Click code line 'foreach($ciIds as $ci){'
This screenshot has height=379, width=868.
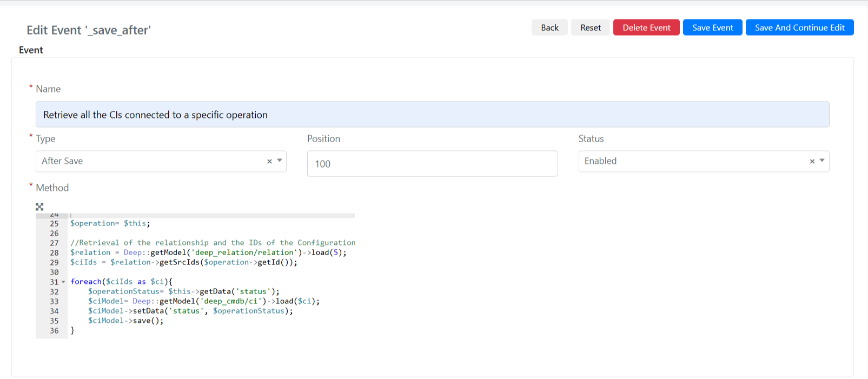coord(122,282)
